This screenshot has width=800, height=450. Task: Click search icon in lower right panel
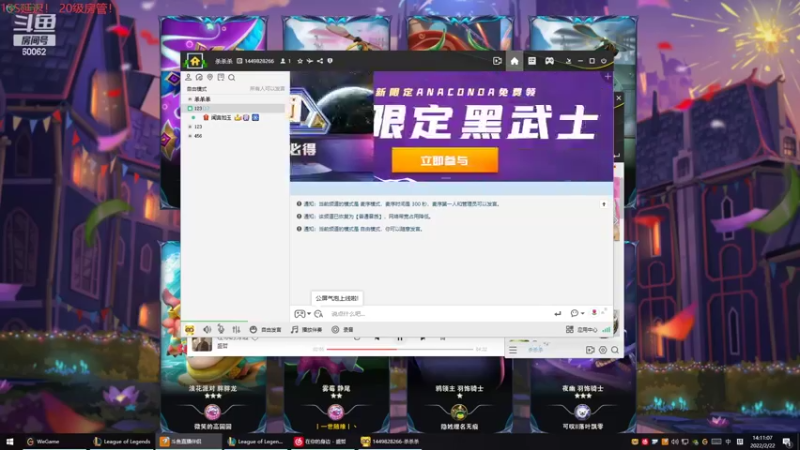pyautogui.click(x=615, y=350)
